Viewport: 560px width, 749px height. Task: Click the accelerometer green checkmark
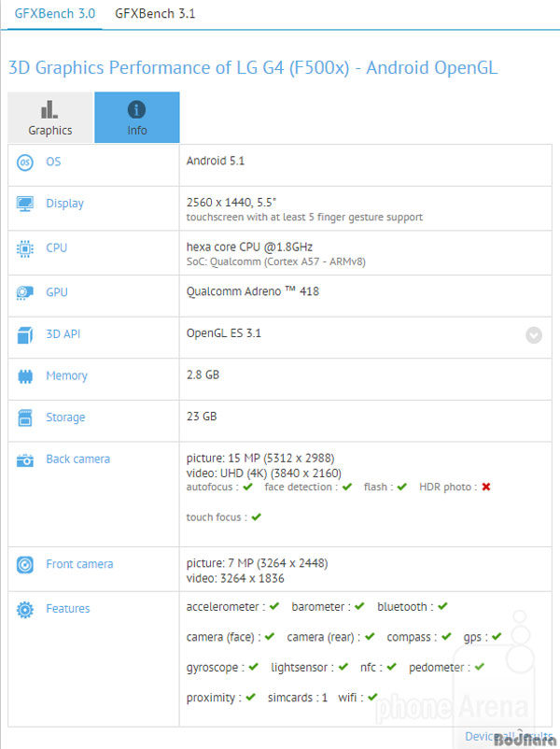pos(274,606)
